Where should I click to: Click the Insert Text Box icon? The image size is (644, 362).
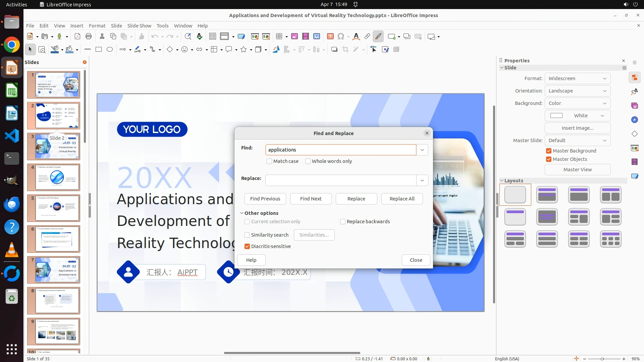point(330,37)
